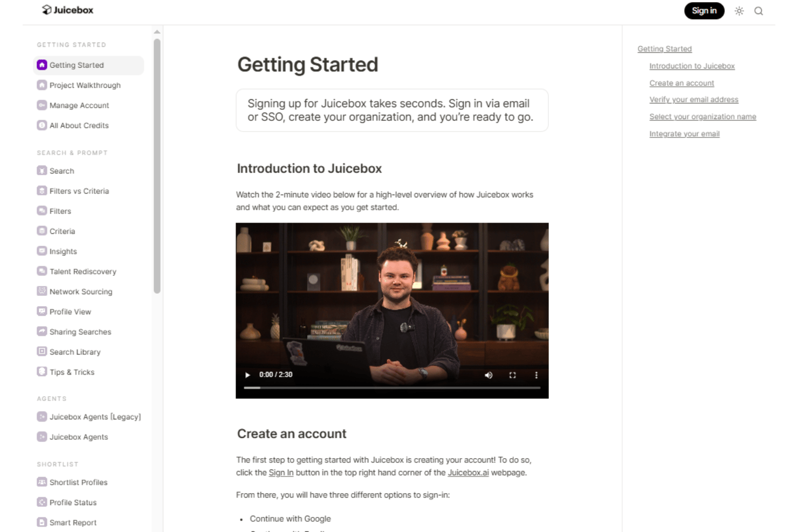Jump to Integrate your email section

(x=684, y=134)
